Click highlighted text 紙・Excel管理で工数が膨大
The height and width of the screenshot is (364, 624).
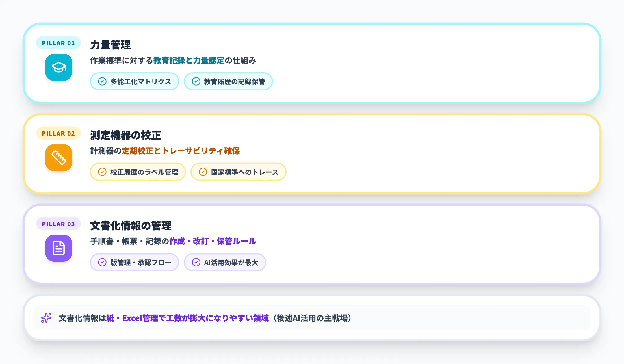click(x=155, y=318)
